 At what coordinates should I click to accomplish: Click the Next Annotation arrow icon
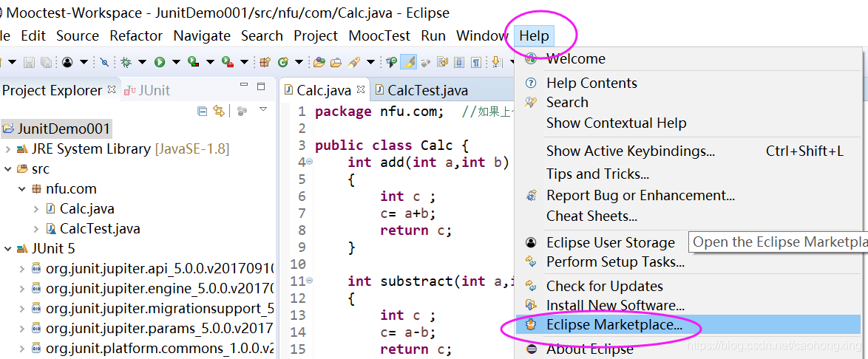tap(497, 62)
